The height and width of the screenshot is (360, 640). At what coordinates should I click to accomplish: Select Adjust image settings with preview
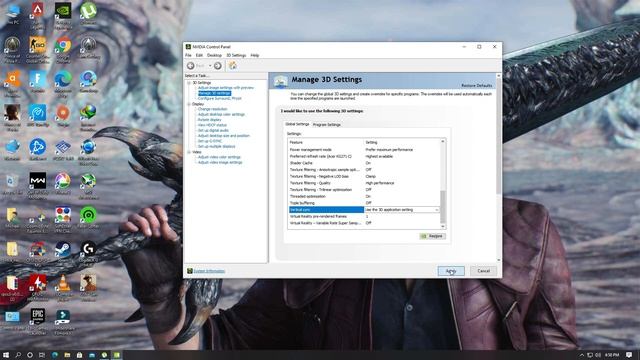click(226, 88)
